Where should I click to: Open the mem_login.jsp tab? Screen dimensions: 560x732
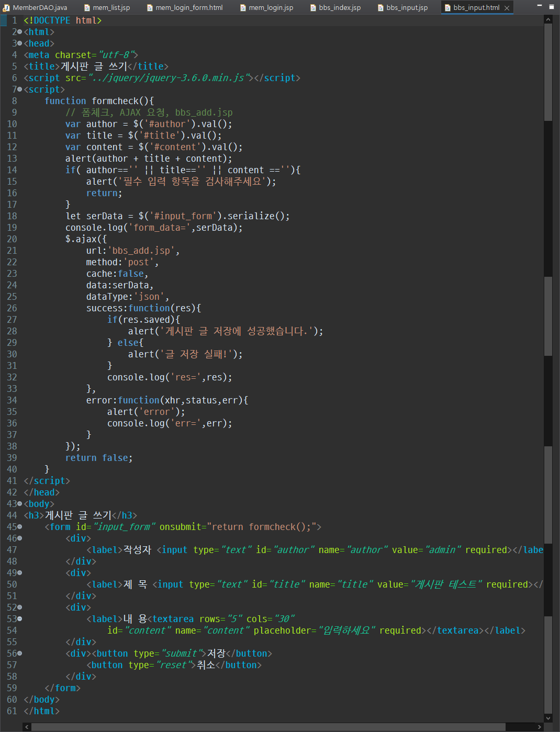[x=271, y=8]
